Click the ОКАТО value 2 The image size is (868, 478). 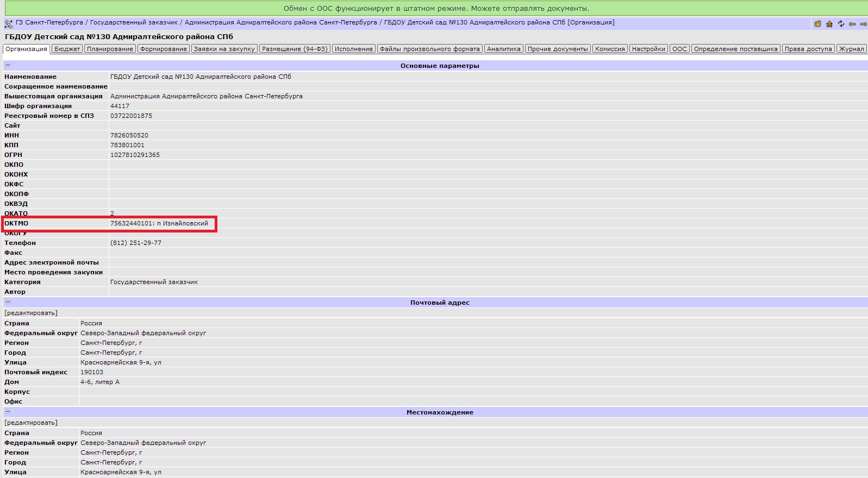113,213
